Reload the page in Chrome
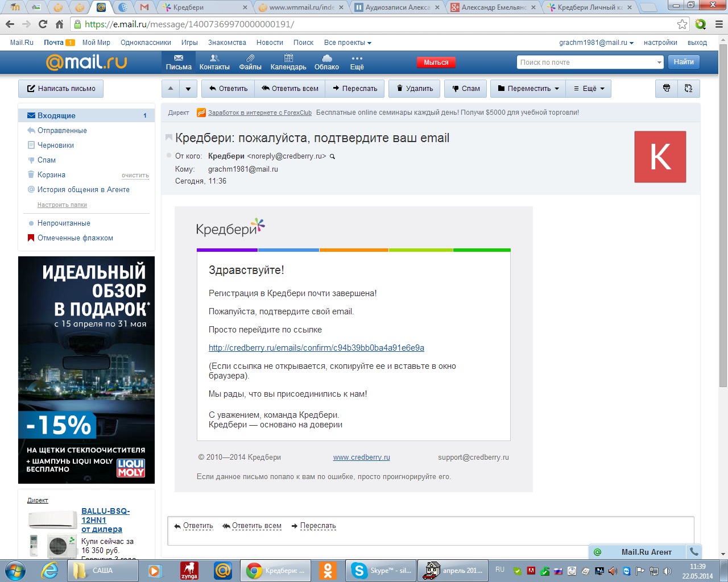The width and height of the screenshot is (728, 582). click(x=43, y=24)
